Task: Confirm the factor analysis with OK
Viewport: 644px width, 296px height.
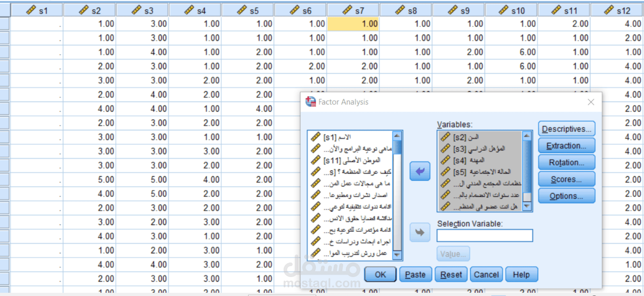Action: (x=380, y=275)
